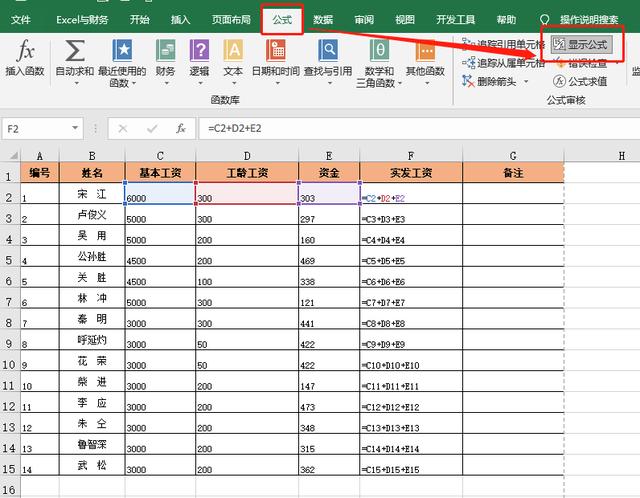
Task: Click base salary cell showing 6000
Action: pyautogui.click(x=160, y=193)
